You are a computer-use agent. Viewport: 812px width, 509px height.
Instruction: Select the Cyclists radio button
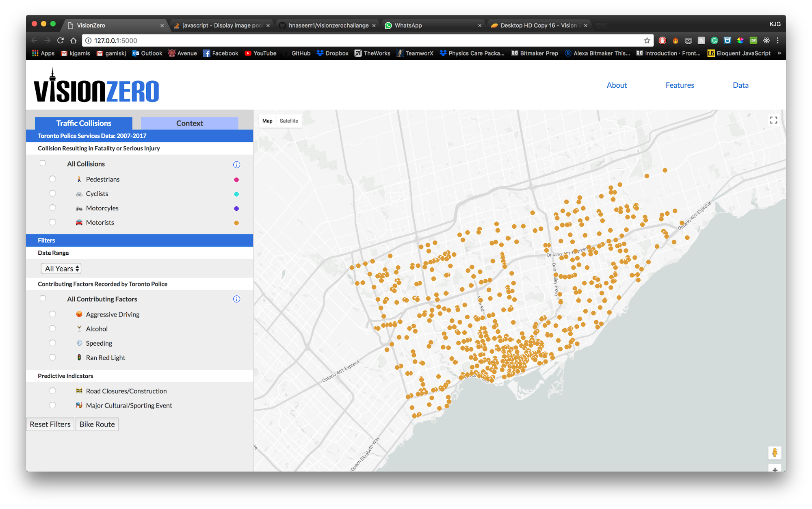[52, 193]
